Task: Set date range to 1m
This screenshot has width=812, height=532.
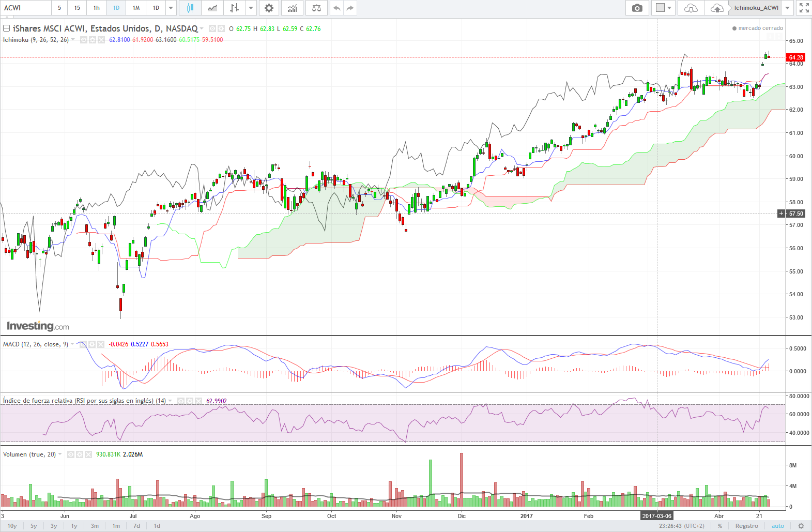Action: (116, 526)
